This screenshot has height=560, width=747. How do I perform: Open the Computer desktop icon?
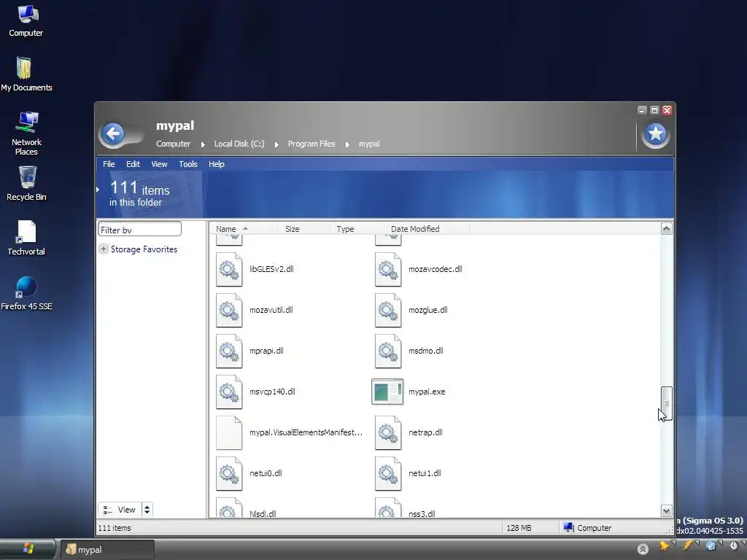coord(26,21)
